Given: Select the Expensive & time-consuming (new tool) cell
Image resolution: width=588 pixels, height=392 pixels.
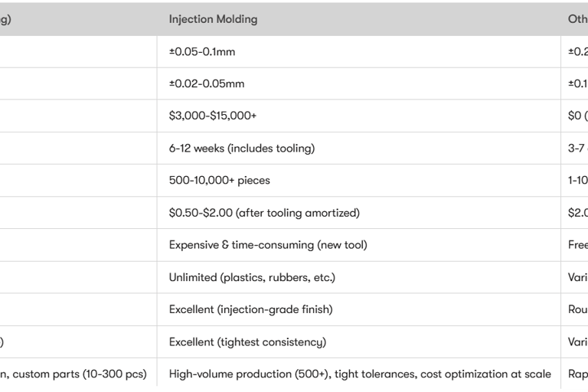Looking at the screenshot, I should point(268,245).
